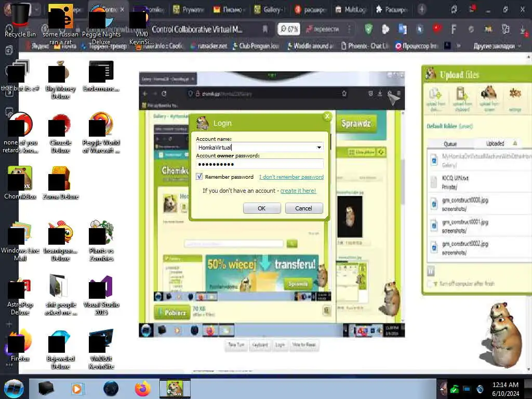Switch to Gallery browser tab
532x399 pixels.
tap(270, 9)
